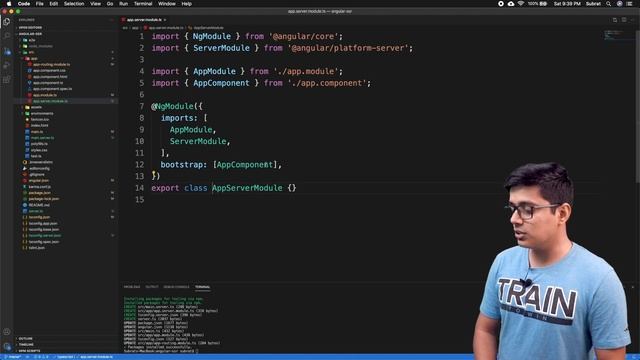
Task: Open Run and Debug view
Action: pos(7,65)
